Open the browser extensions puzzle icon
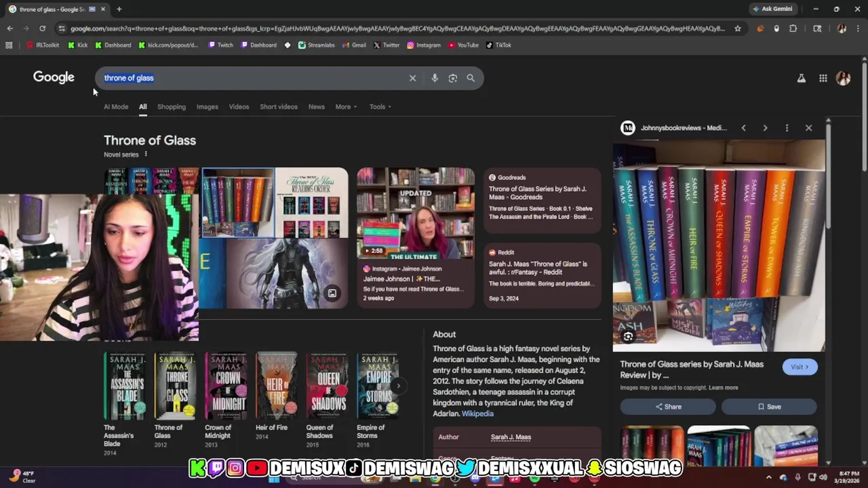The width and height of the screenshot is (868, 488). click(793, 28)
